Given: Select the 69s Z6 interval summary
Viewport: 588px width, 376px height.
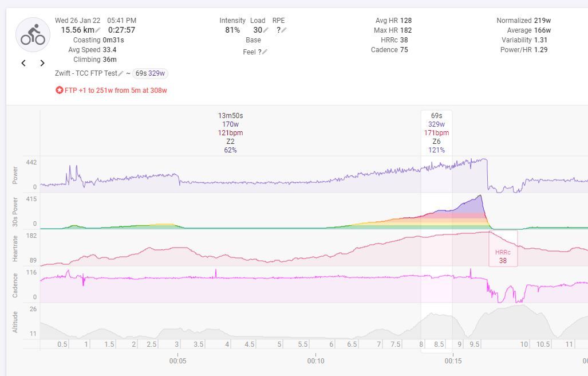Looking at the screenshot, I should point(436,132).
